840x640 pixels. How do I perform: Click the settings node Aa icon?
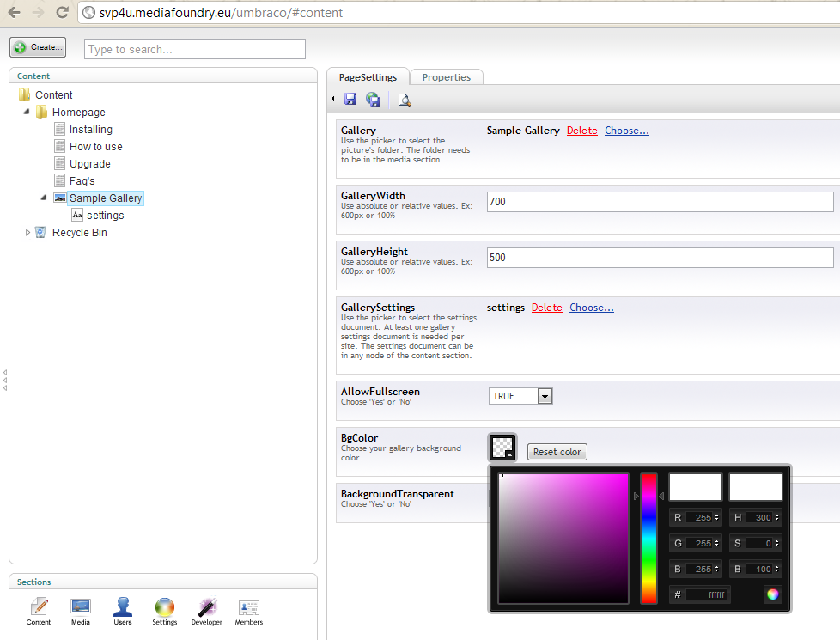(x=77, y=215)
